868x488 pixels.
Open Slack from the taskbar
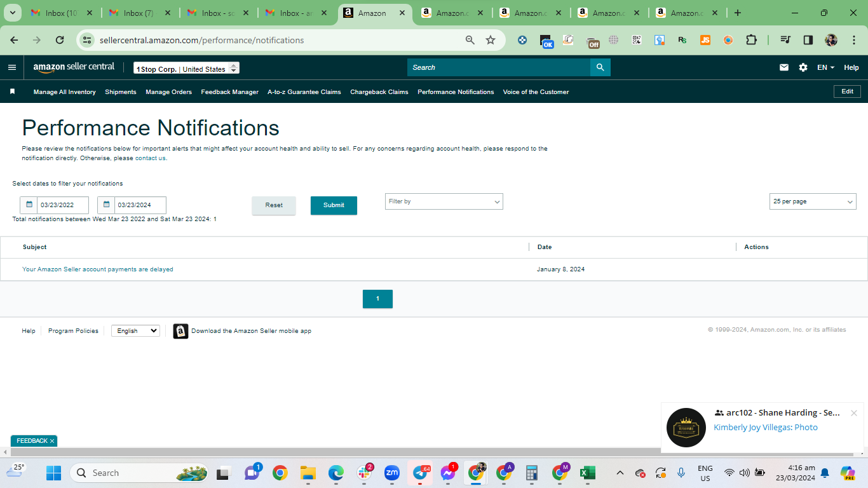coord(365,473)
